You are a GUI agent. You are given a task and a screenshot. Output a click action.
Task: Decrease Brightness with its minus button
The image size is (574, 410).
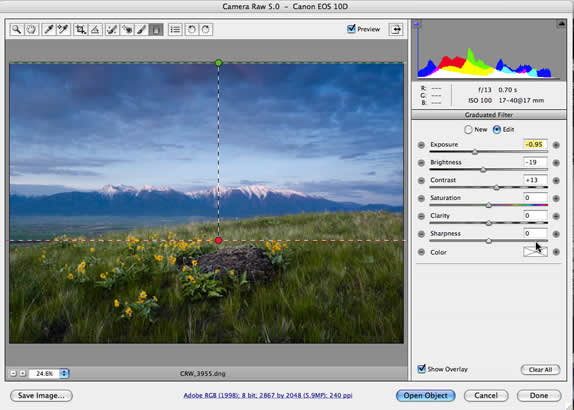coord(421,163)
